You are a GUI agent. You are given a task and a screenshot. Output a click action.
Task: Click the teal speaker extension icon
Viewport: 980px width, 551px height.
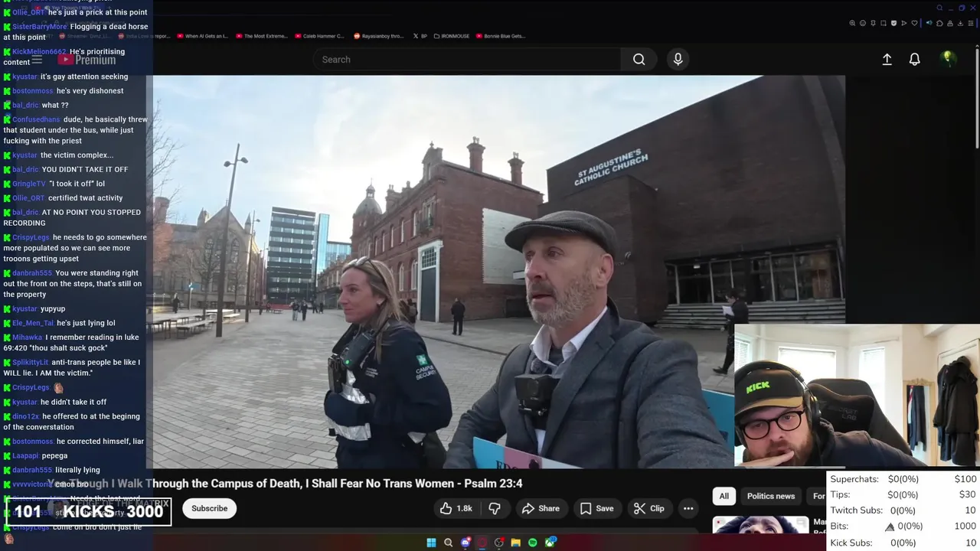click(x=929, y=23)
